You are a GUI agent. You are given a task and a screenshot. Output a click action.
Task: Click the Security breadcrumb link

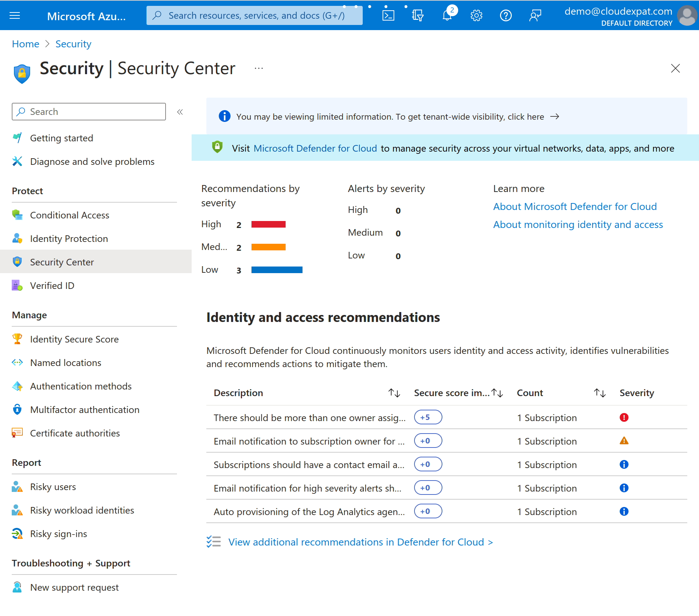pyautogui.click(x=73, y=44)
